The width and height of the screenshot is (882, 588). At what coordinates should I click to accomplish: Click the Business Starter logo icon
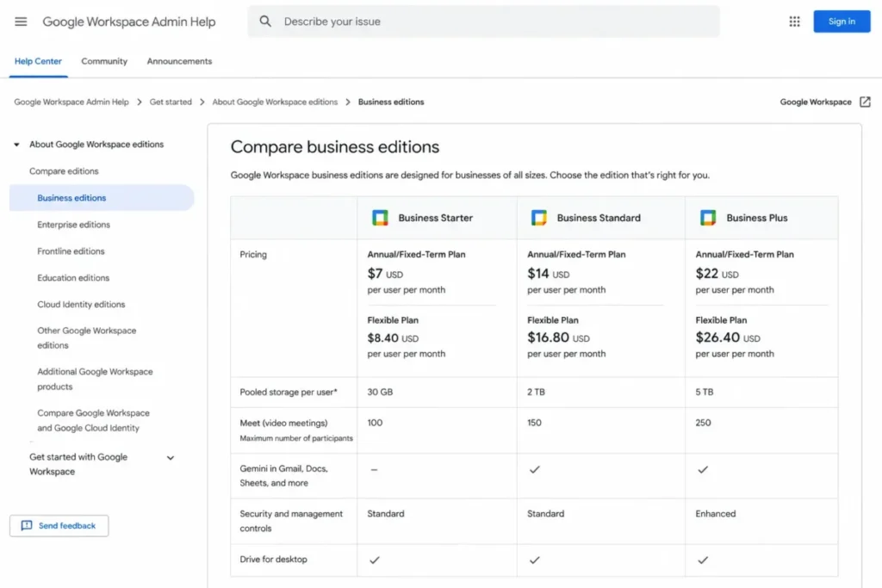(x=380, y=218)
